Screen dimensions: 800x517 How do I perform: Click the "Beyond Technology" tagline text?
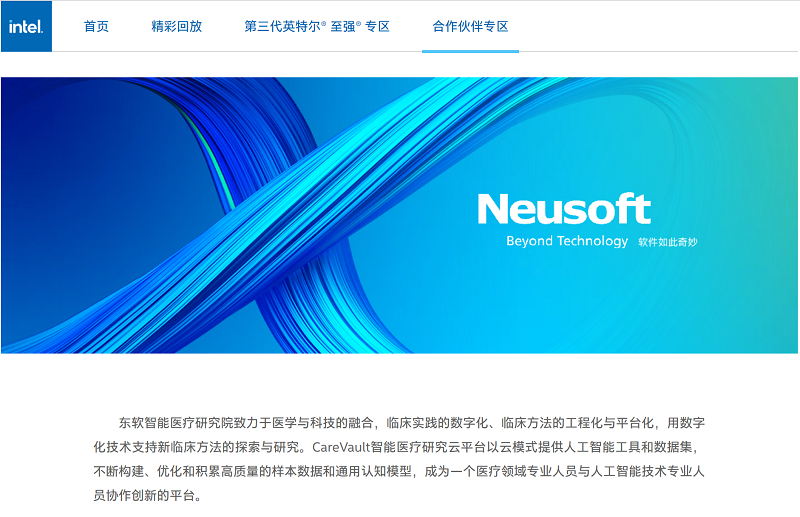click(x=566, y=241)
